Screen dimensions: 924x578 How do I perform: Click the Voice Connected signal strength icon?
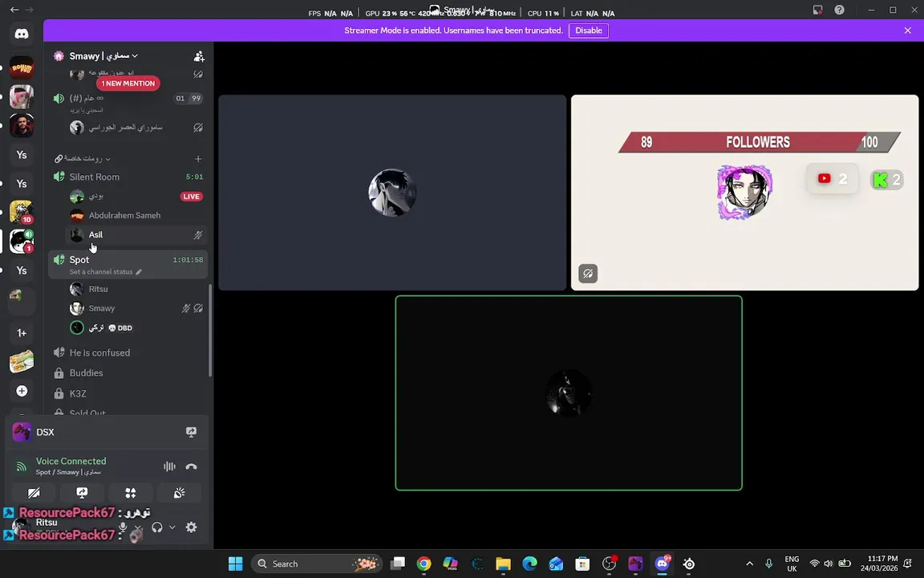pos(21,466)
